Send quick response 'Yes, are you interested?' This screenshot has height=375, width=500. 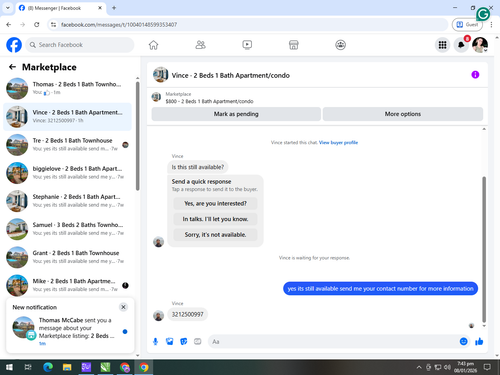tap(215, 203)
